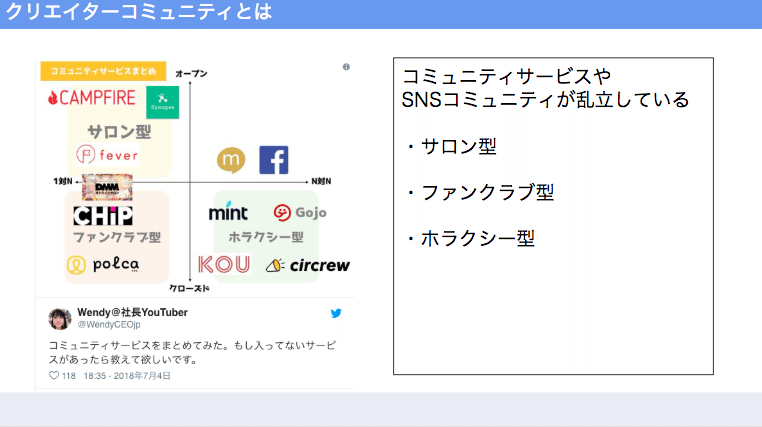Click the サロン型 label in the chart

[119, 132]
